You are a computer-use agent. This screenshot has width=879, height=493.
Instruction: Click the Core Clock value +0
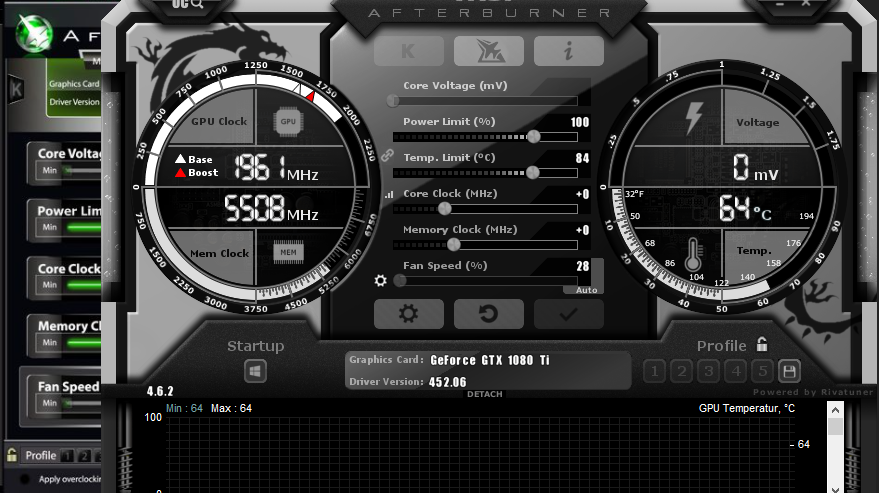coord(582,194)
